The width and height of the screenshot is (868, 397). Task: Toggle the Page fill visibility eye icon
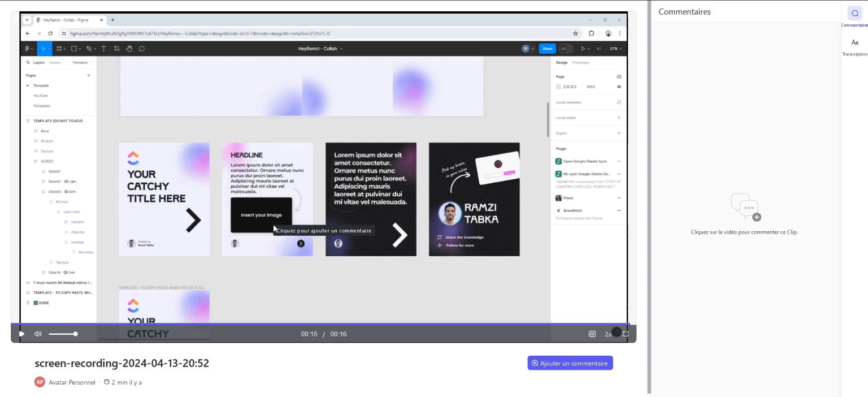(x=618, y=87)
